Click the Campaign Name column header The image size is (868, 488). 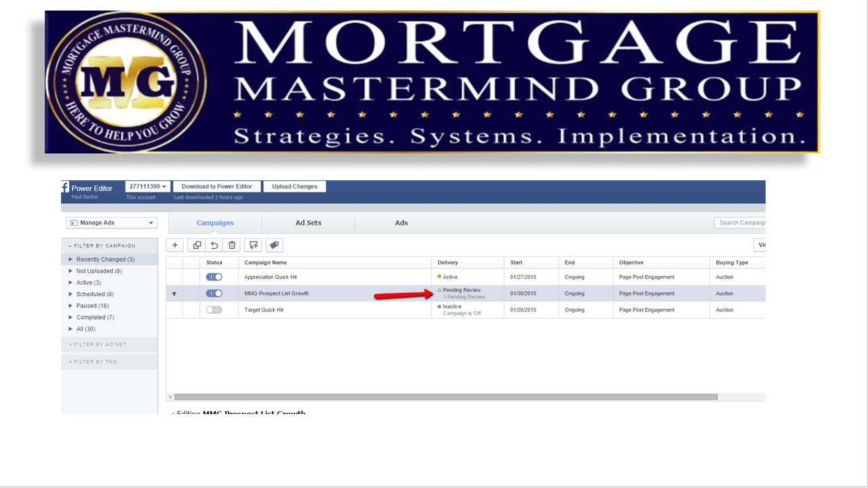[265, 262]
